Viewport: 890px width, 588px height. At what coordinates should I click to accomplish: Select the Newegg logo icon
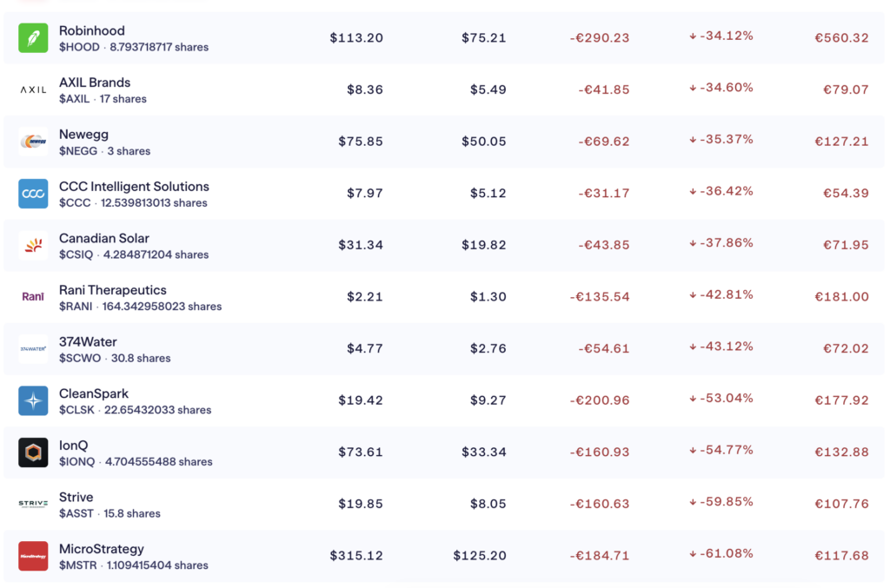tap(33, 142)
